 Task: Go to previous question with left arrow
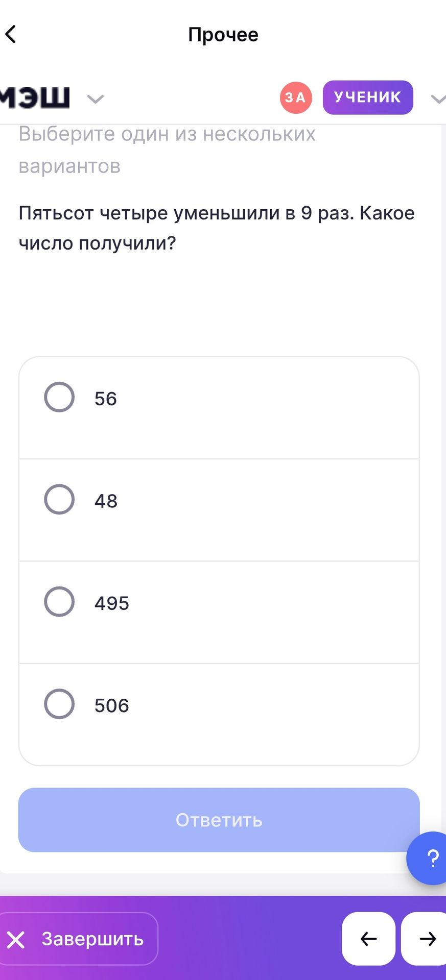tap(368, 938)
